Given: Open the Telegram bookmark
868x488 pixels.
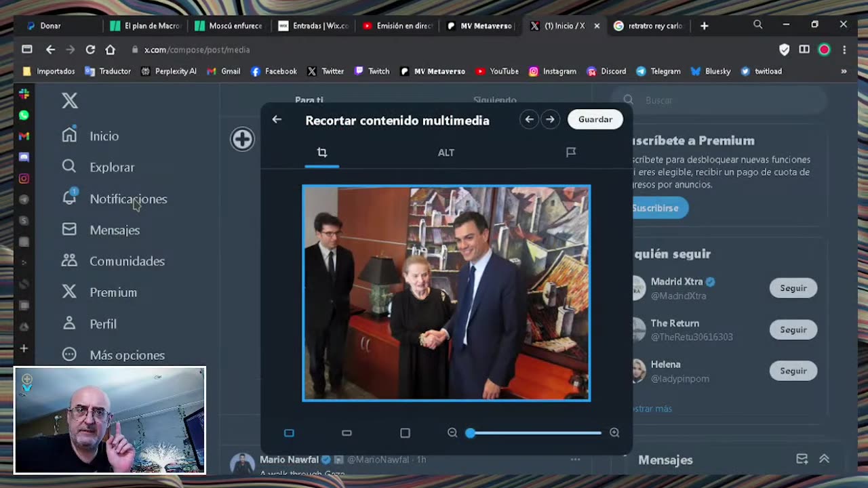Looking at the screenshot, I should click(658, 71).
